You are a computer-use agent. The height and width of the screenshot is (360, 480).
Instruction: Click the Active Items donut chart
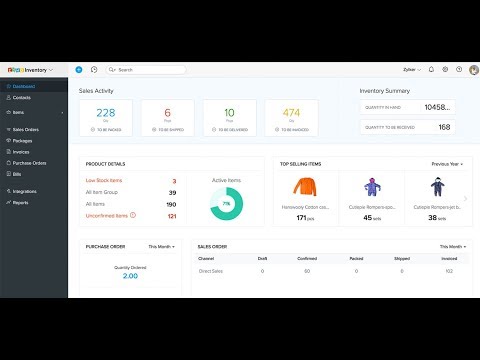coord(227,204)
